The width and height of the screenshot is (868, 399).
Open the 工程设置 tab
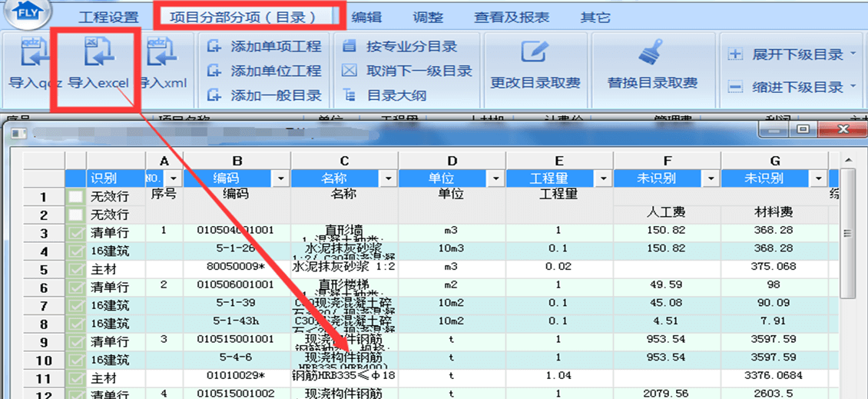[108, 17]
